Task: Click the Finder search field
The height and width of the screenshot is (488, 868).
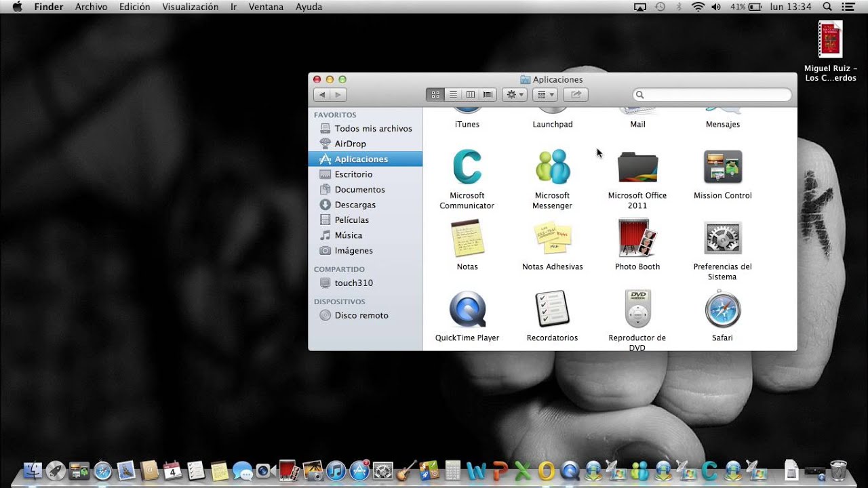Action: point(712,95)
